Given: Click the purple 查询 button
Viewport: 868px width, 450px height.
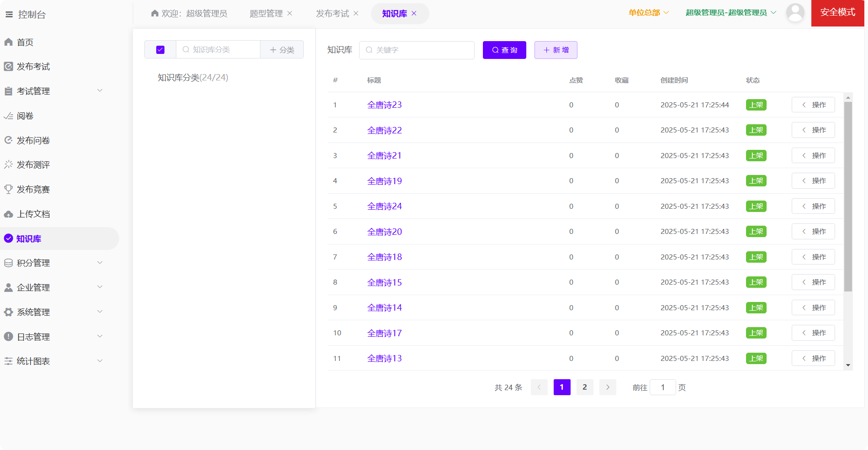Looking at the screenshot, I should pos(504,50).
